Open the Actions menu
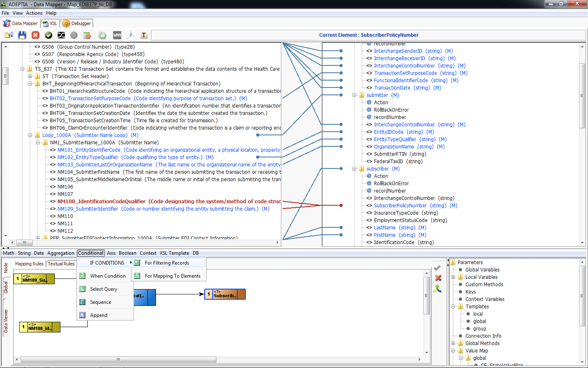Image resolution: width=588 pixels, height=368 pixels. click(x=34, y=13)
